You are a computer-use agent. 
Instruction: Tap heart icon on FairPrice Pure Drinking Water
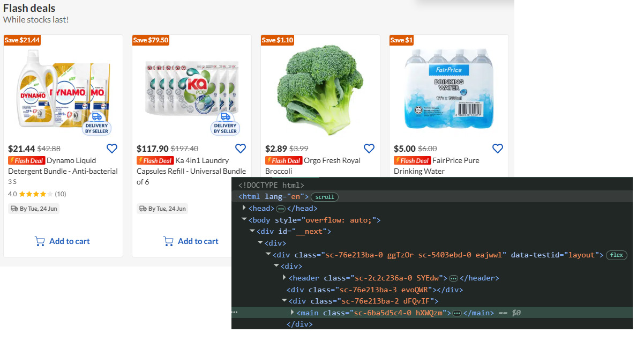coord(497,149)
